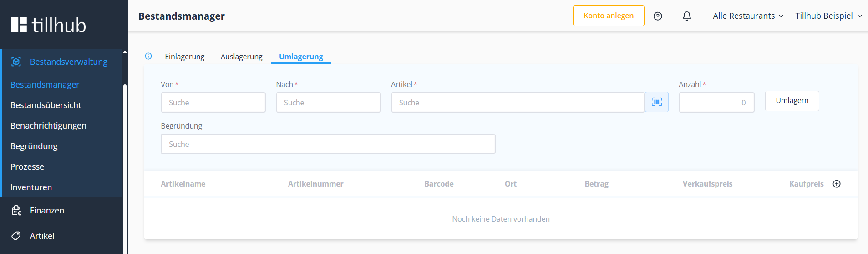Click the notifications bell icon
Screen dimensions: 868x254
(687, 16)
